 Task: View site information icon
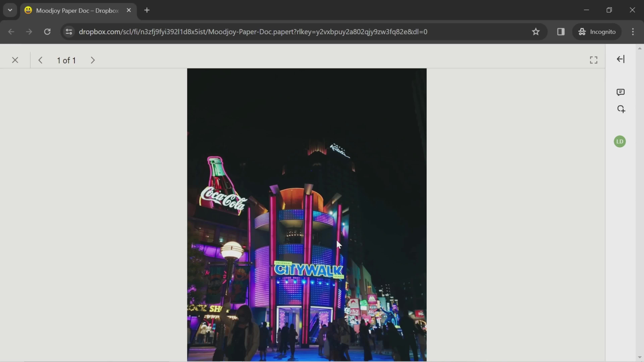pos(69,32)
